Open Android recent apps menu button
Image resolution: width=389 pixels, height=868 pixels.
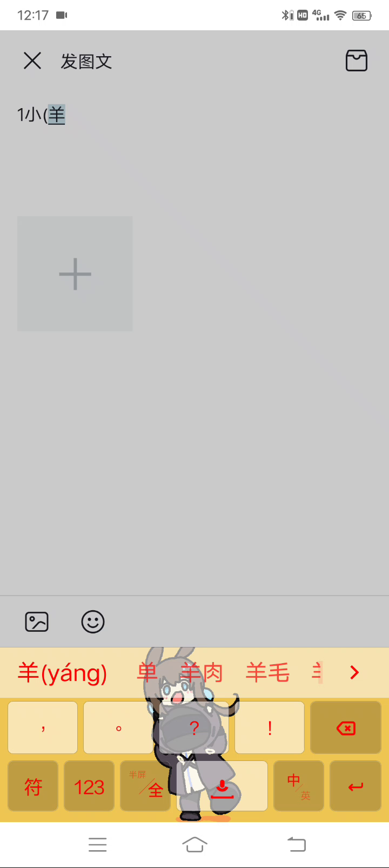(98, 844)
